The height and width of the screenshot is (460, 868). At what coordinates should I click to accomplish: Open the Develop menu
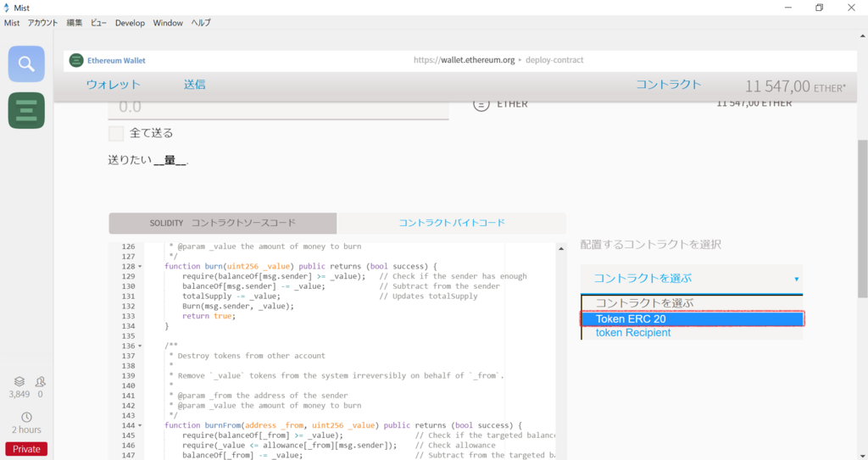coord(130,23)
